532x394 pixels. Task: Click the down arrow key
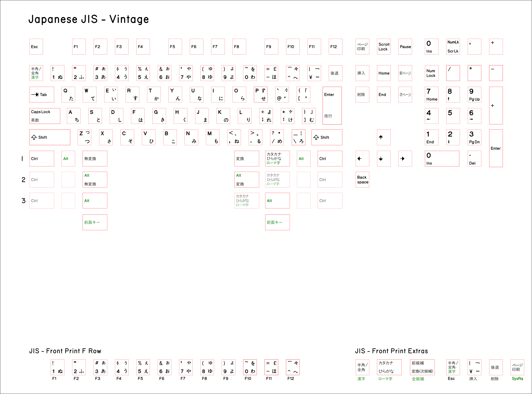[x=383, y=158]
